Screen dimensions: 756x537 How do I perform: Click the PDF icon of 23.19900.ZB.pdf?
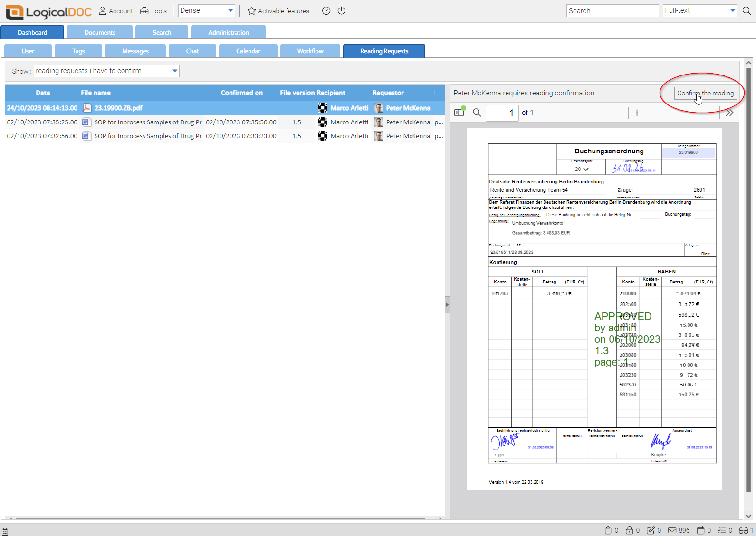87,108
